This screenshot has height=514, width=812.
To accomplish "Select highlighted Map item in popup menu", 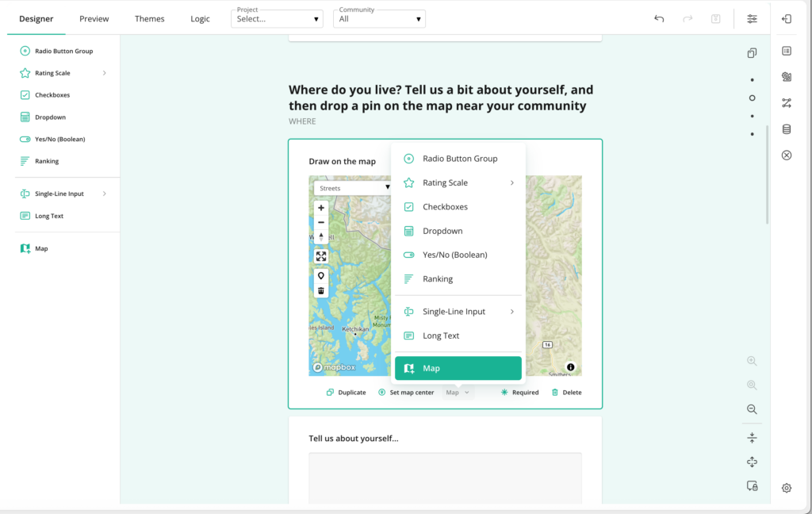I will point(458,368).
